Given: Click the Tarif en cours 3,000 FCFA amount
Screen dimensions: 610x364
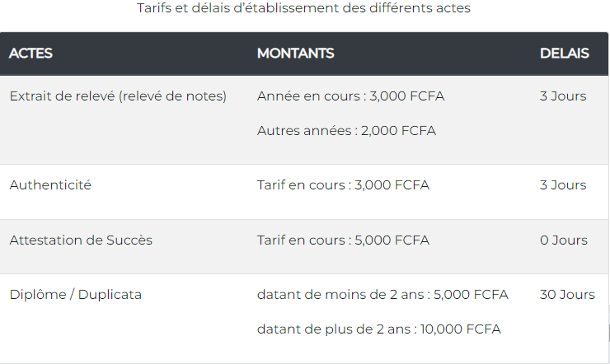Looking at the screenshot, I should point(343,185).
